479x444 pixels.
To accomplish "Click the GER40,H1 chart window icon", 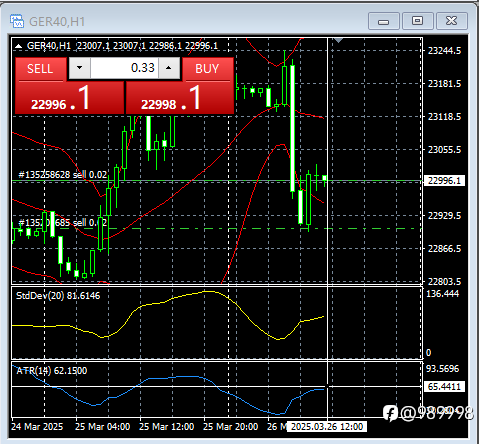I will (x=17, y=21).
